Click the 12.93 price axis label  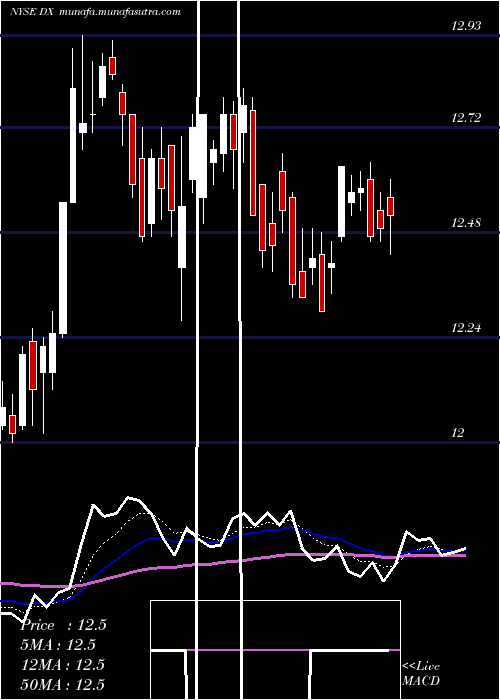[466, 26]
